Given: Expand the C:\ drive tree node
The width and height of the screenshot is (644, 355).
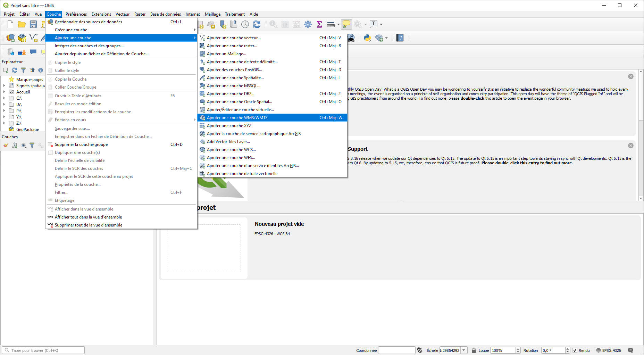Looking at the screenshot, I should click(4, 98).
